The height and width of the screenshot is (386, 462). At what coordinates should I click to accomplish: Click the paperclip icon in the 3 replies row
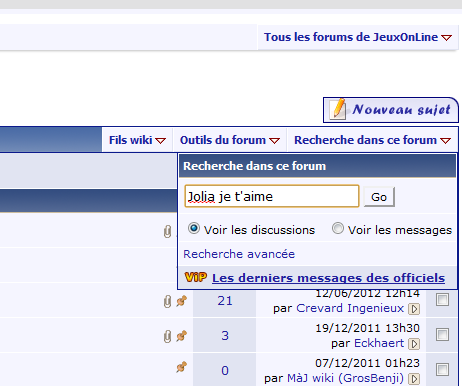[167, 337]
